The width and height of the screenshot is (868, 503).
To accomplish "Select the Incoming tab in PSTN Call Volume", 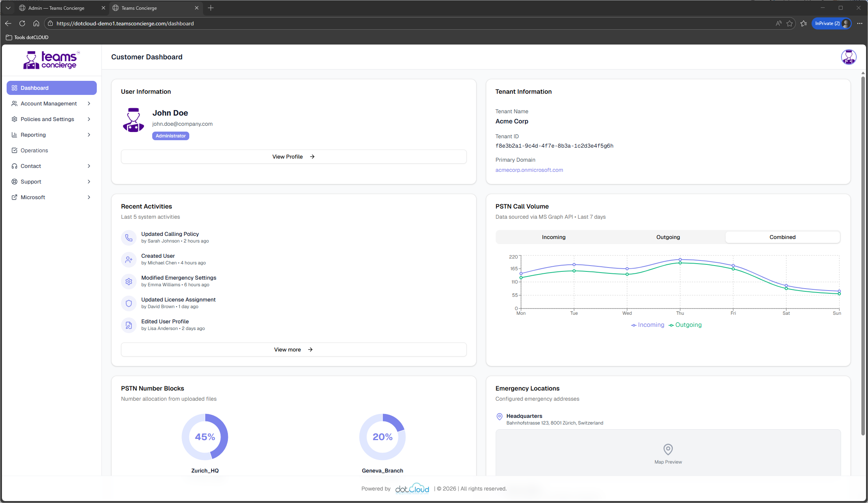I will point(553,237).
